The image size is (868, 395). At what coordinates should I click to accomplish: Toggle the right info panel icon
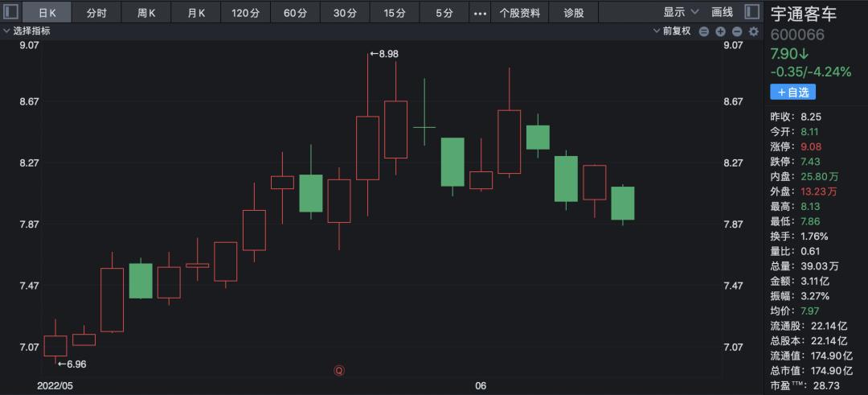[x=751, y=12]
